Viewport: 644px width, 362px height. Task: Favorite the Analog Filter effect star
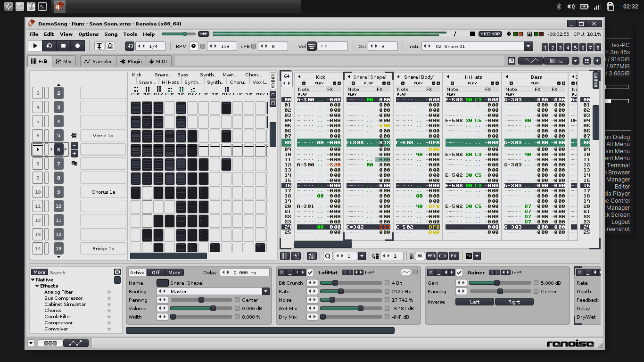point(109,292)
